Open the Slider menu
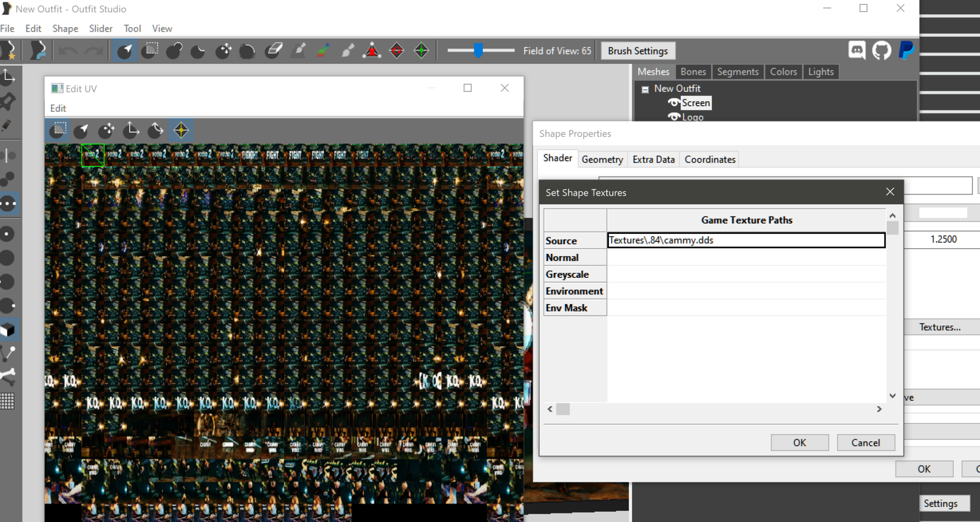The width and height of the screenshot is (980, 522). [x=101, y=29]
